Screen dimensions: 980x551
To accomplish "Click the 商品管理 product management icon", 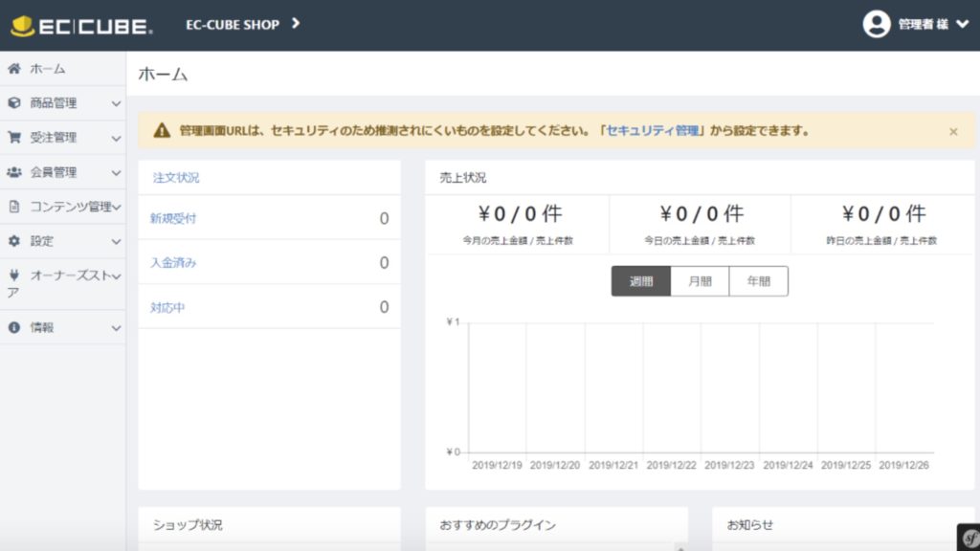I will (14, 103).
